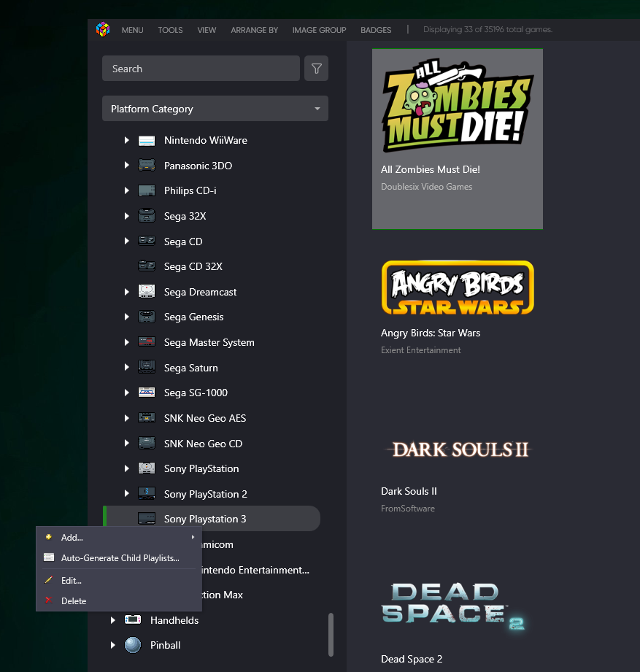640x672 pixels.
Task: Expand the Sega Dreamcast tree node
Action: pyautogui.click(x=126, y=292)
